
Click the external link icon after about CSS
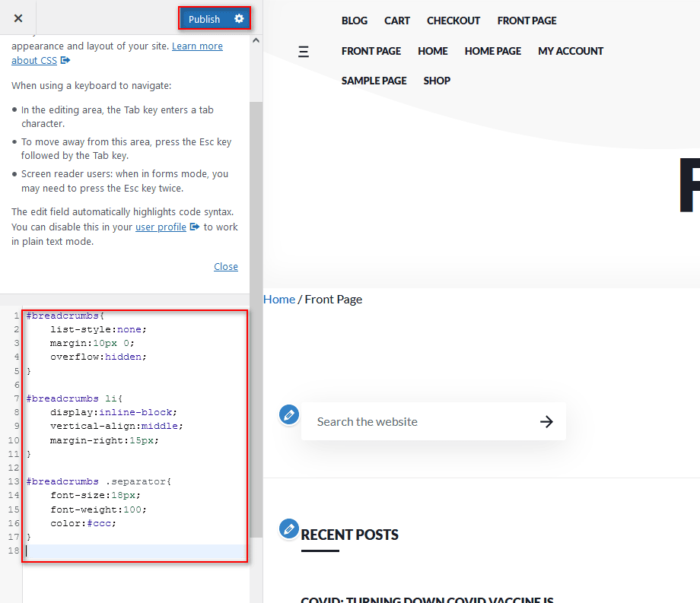pyautogui.click(x=67, y=60)
